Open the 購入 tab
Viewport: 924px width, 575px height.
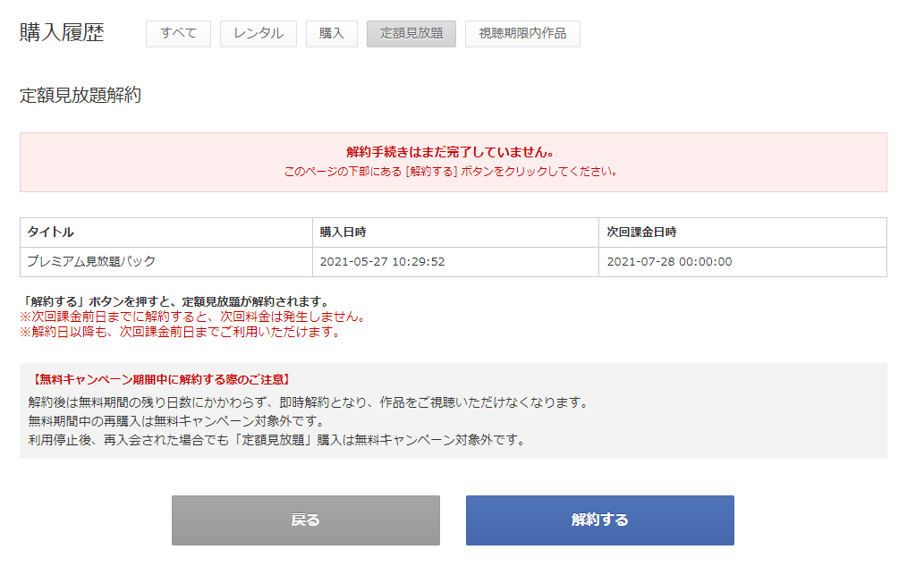[x=331, y=34]
